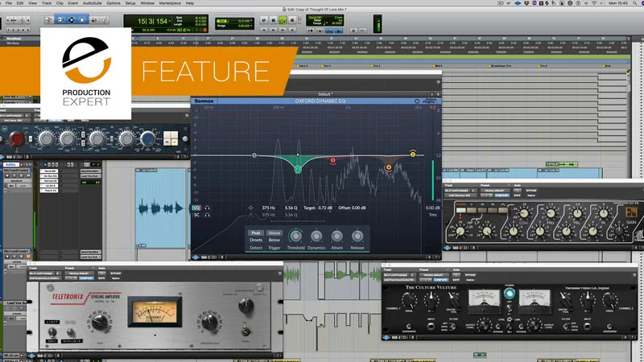Click the Attack knob in Dynamic EQ
Image resolution: width=644 pixels, height=362 pixels.
[x=336, y=236]
